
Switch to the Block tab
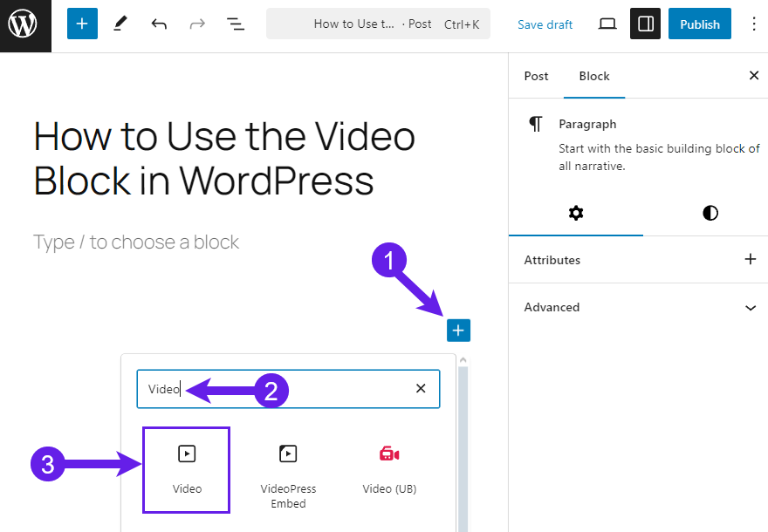594,76
